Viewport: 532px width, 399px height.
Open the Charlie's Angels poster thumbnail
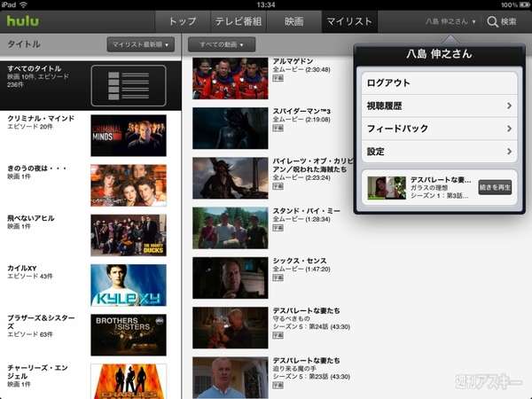pyautogui.click(x=129, y=381)
